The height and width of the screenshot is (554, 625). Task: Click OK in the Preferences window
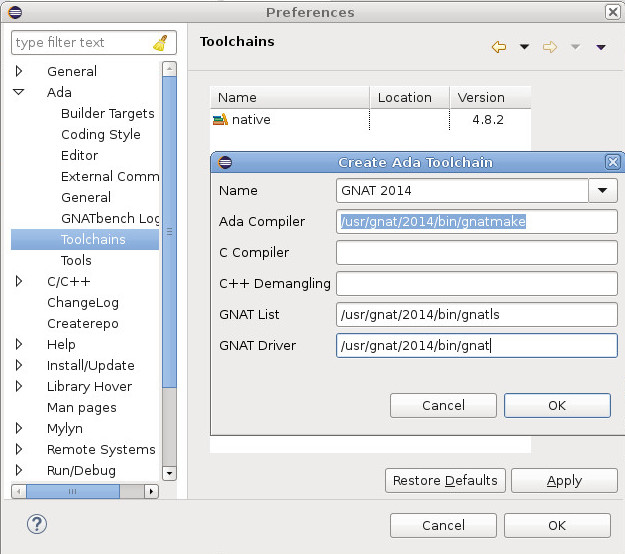[x=557, y=525]
